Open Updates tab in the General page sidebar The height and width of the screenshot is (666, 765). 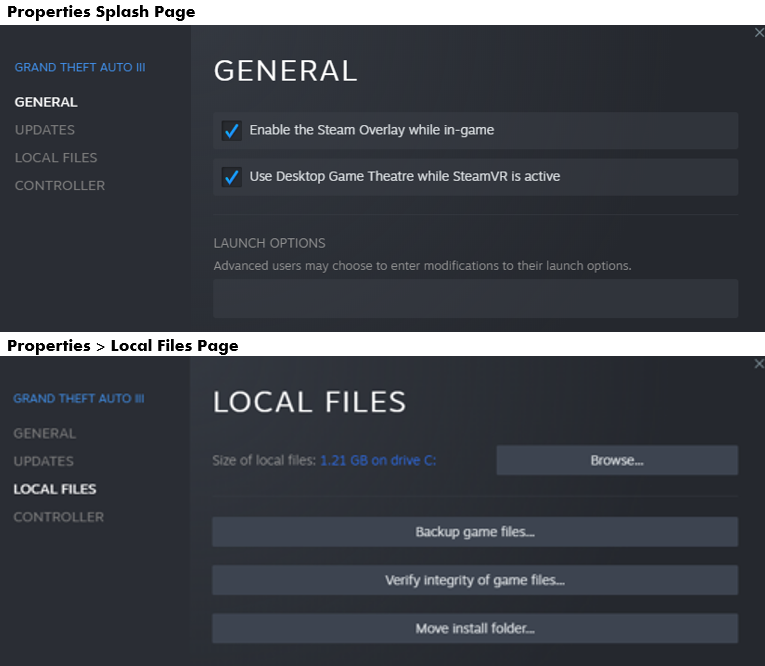45,130
